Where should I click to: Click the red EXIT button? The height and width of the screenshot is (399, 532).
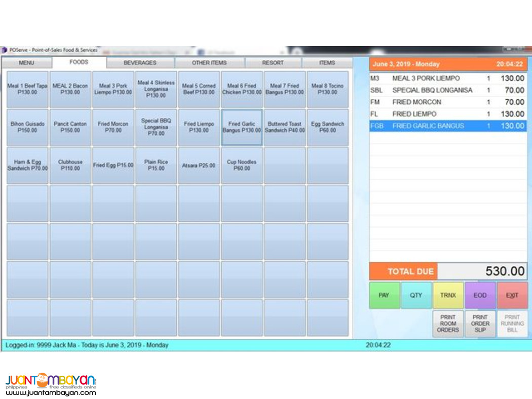point(512,295)
